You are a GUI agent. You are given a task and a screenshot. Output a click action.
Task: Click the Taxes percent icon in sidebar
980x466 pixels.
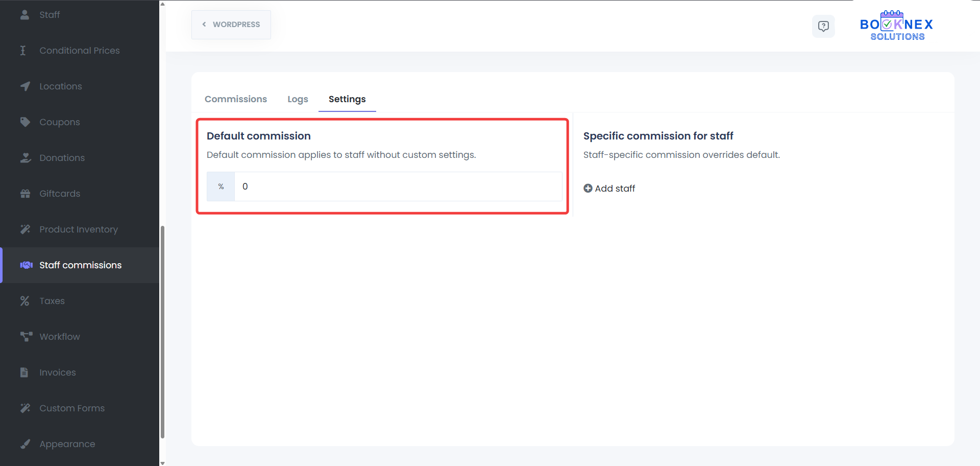click(25, 301)
